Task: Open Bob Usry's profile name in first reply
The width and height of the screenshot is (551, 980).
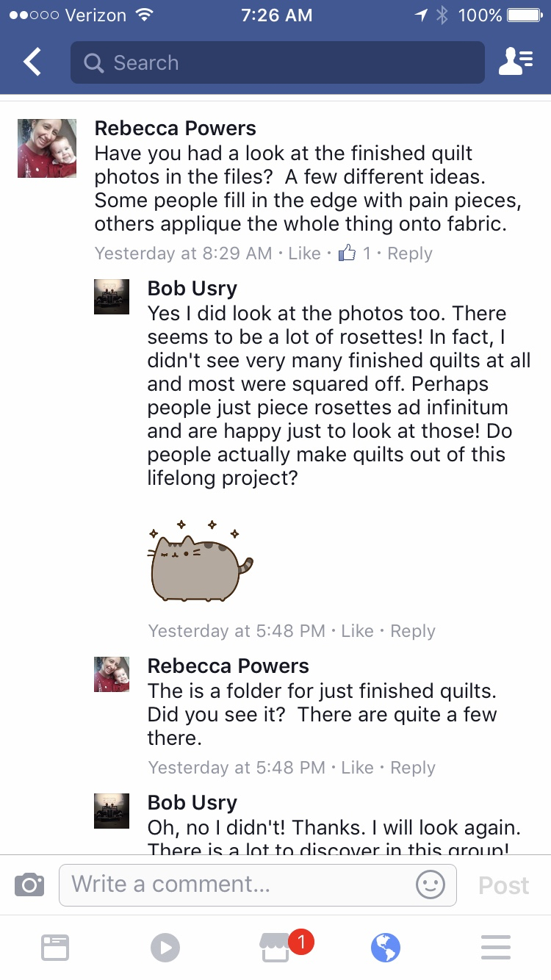Action: 192,289
